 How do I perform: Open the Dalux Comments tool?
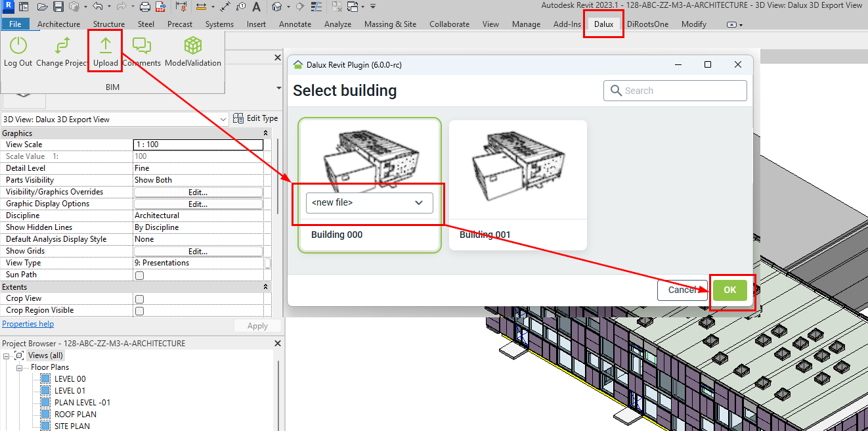point(142,46)
